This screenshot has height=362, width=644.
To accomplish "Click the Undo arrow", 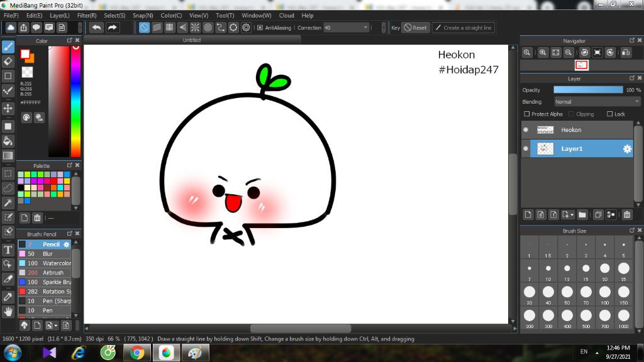I will (96, 28).
